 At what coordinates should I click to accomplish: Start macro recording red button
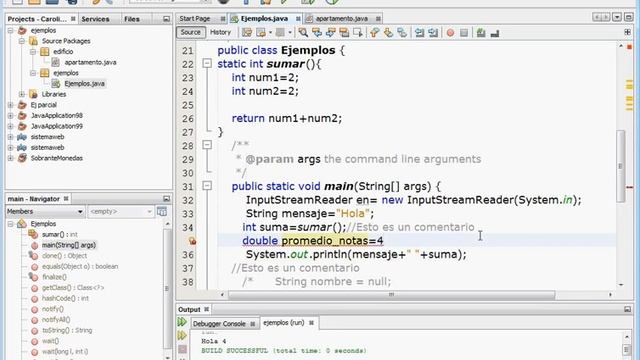pyautogui.click(x=450, y=33)
